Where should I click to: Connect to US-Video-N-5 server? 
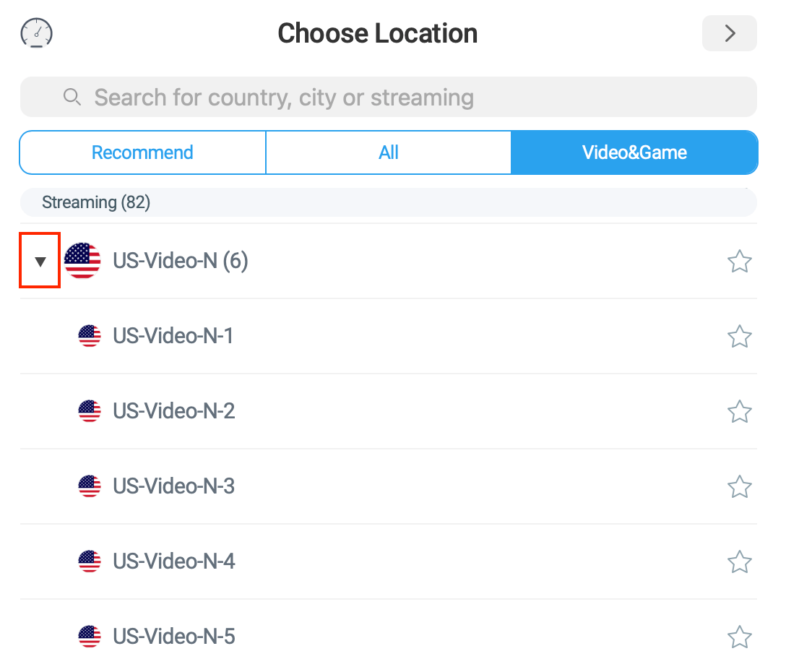pyautogui.click(x=389, y=636)
